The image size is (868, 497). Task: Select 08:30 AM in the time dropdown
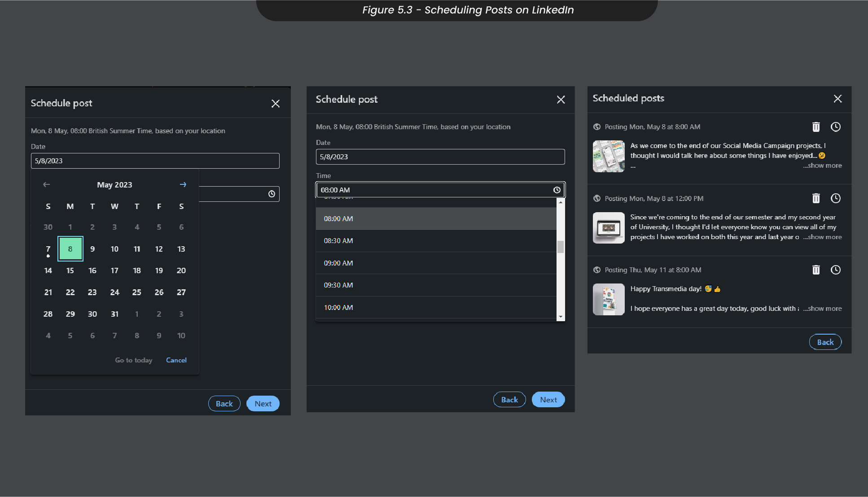pyautogui.click(x=436, y=241)
